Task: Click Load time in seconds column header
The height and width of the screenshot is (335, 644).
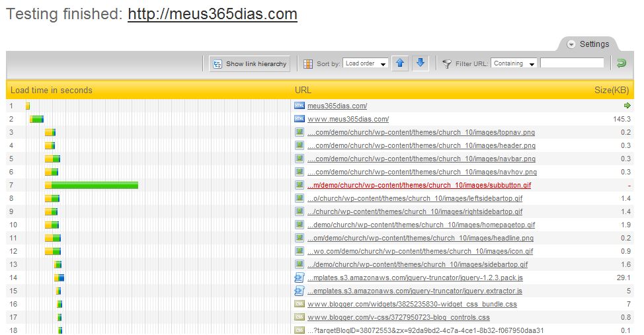Action: tap(52, 91)
